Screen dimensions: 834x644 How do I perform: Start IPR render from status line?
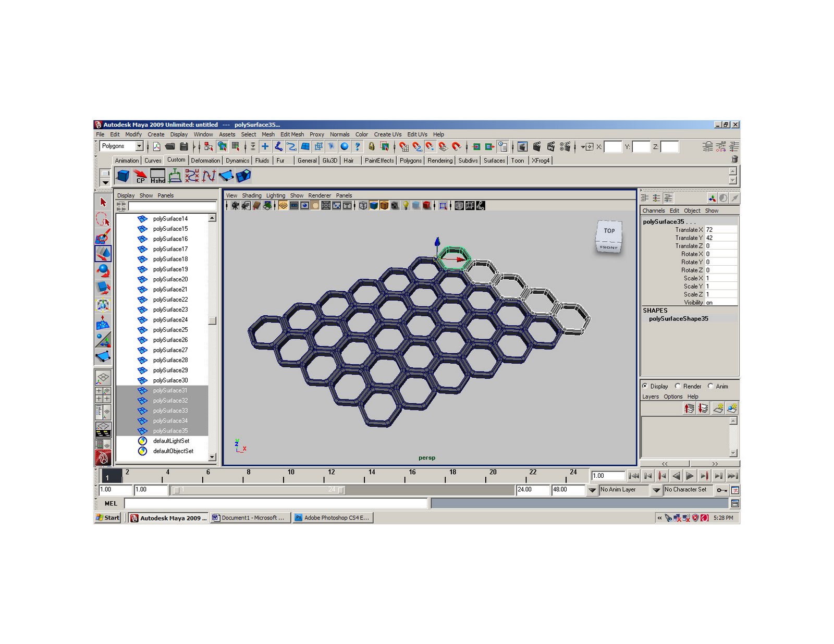(x=551, y=146)
